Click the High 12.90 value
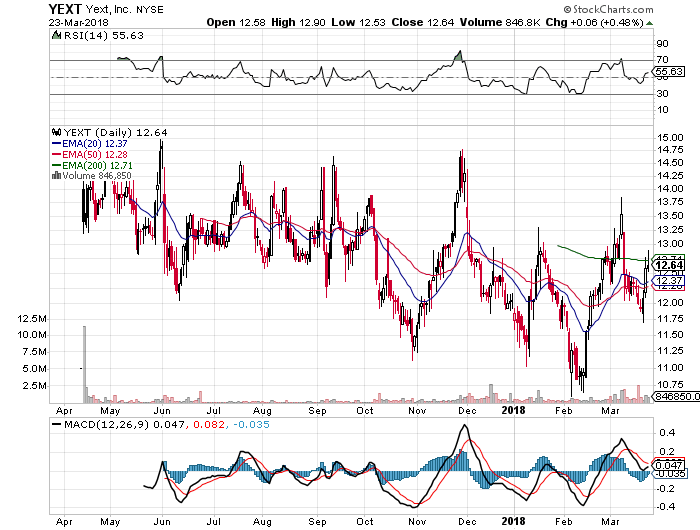Viewport: 700px width, 530px height. pyautogui.click(x=298, y=22)
